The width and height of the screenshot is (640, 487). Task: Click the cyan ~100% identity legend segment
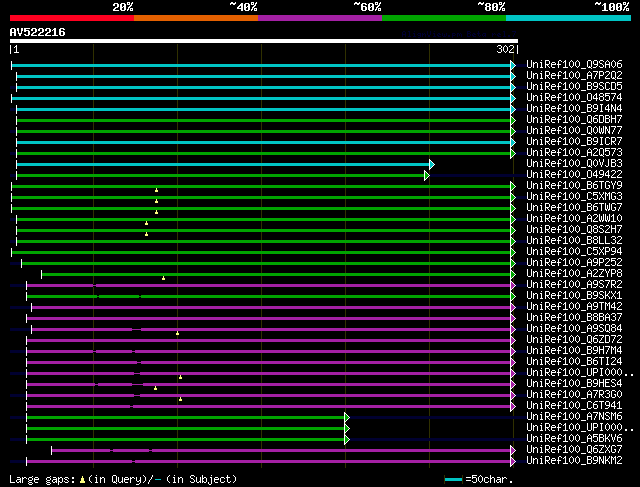point(567,18)
